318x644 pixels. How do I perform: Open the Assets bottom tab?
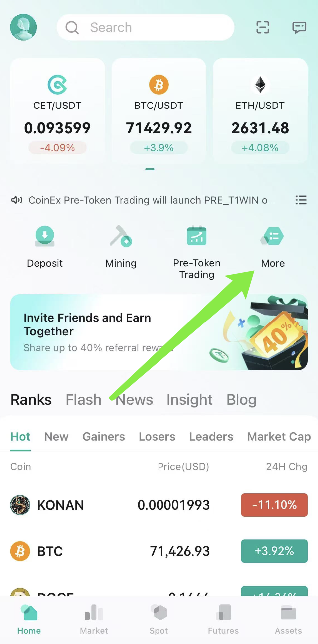[288, 620]
